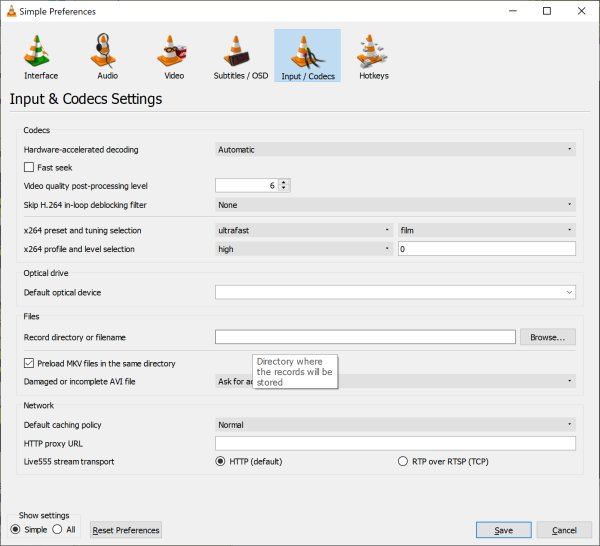Choose All show settings radio

pos(57,530)
